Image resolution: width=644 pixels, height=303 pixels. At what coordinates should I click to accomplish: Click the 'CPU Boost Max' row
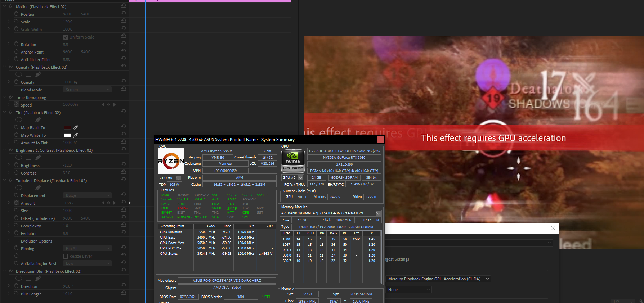216,243
